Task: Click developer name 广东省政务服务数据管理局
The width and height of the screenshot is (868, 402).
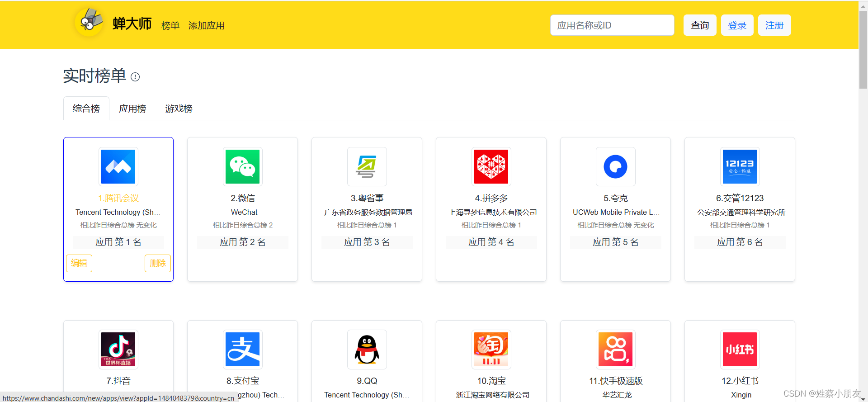Action: click(368, 212)
